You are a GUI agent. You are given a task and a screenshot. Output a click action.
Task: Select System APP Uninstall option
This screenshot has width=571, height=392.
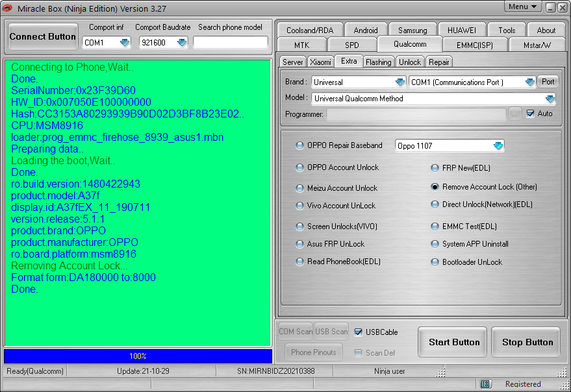click(435, 244)
